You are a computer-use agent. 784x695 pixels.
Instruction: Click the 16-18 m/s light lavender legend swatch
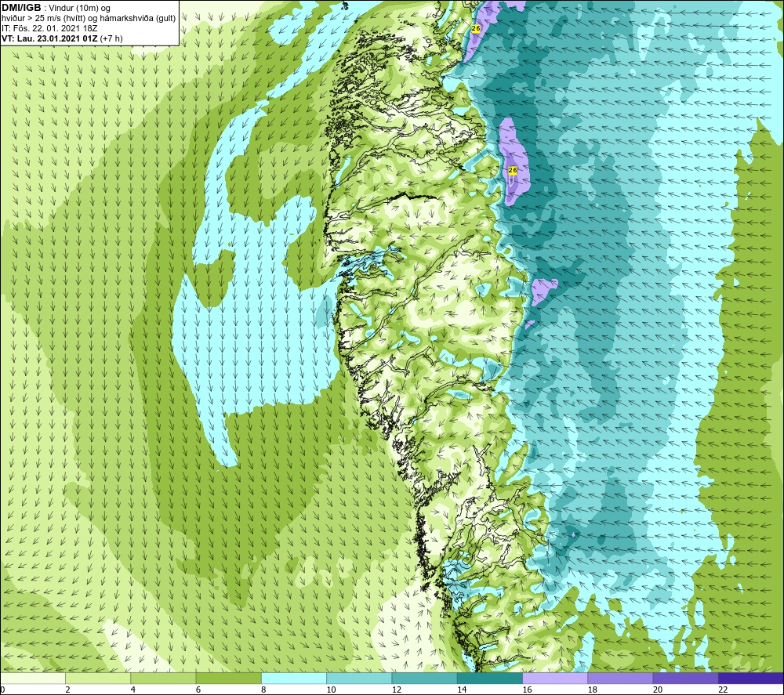555,678
